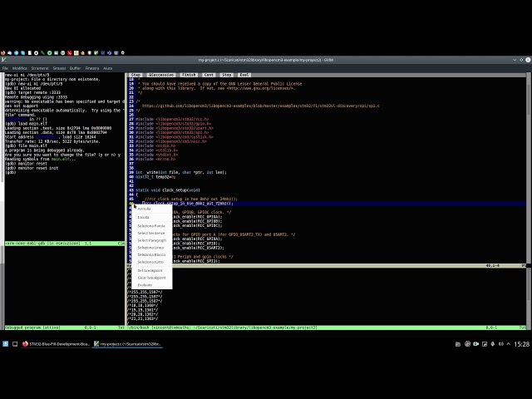Click the white page launcher icon
This screenshot has height=399, width=532.
pos(30,53)
